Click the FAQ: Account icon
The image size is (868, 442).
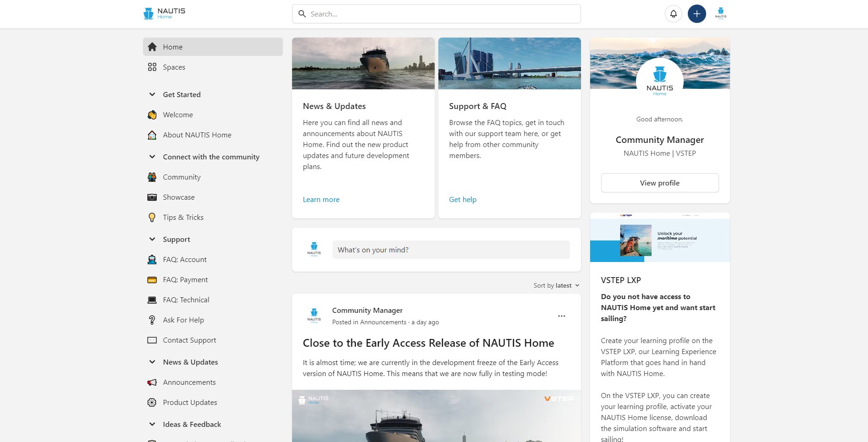click(x=152, y=259)
